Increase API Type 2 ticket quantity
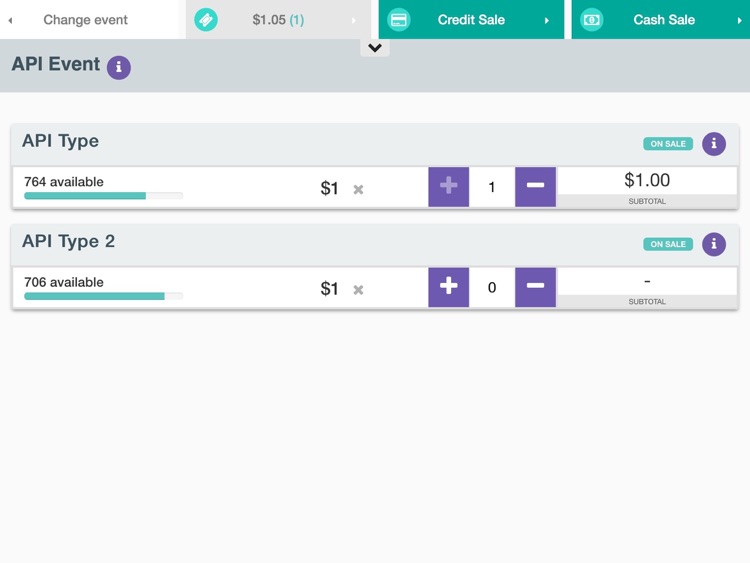Screen dimensions: 750x563 448,287
